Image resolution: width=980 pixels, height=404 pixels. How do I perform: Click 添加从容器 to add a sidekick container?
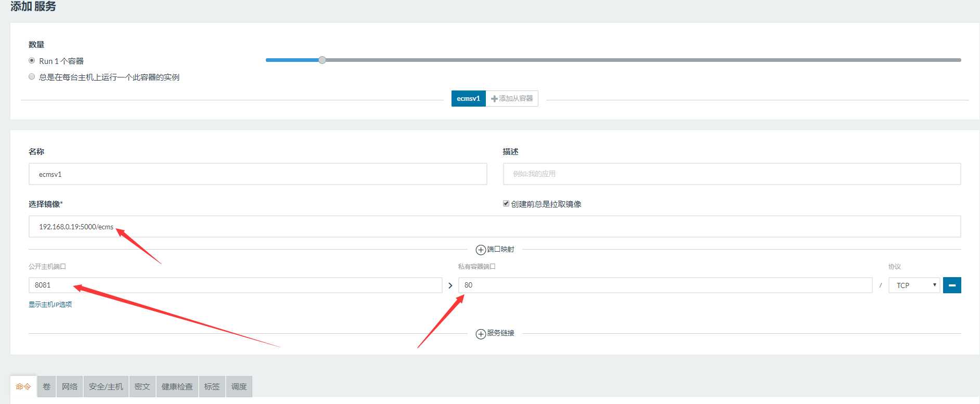pyautogui.click(x=512, y=98)
